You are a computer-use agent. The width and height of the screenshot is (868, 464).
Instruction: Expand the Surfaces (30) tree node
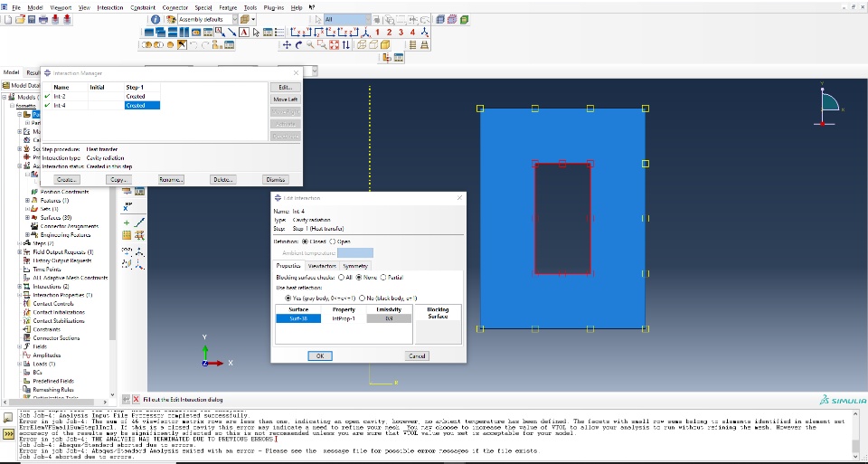pos(28,218)
